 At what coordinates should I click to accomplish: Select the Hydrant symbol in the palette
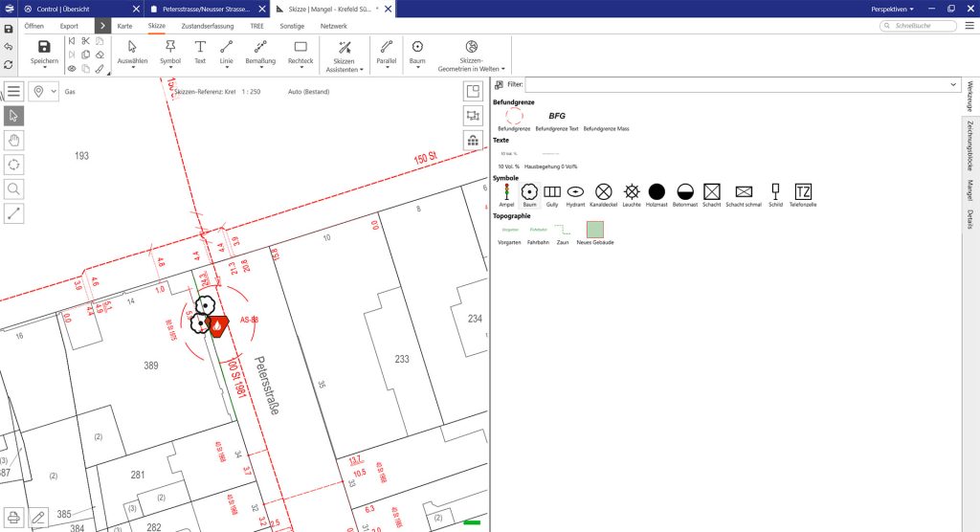pyautogui.click(x=577, y=192)
